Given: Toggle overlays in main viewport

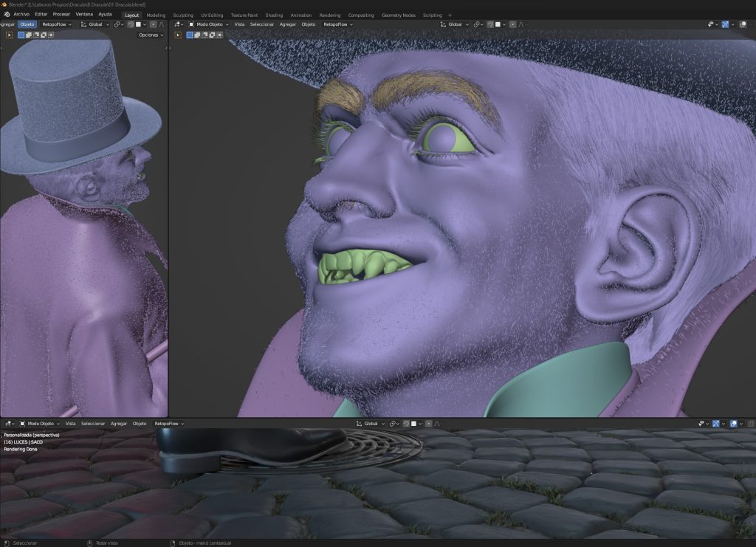Looking at the screenshot, I should [743, 24].
